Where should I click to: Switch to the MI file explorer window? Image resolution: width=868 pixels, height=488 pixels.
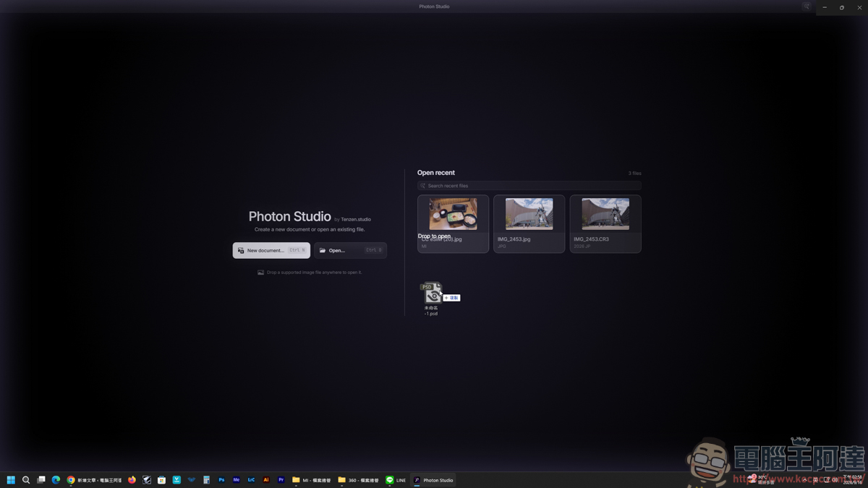pyautogui.click(x=311, y=480)
